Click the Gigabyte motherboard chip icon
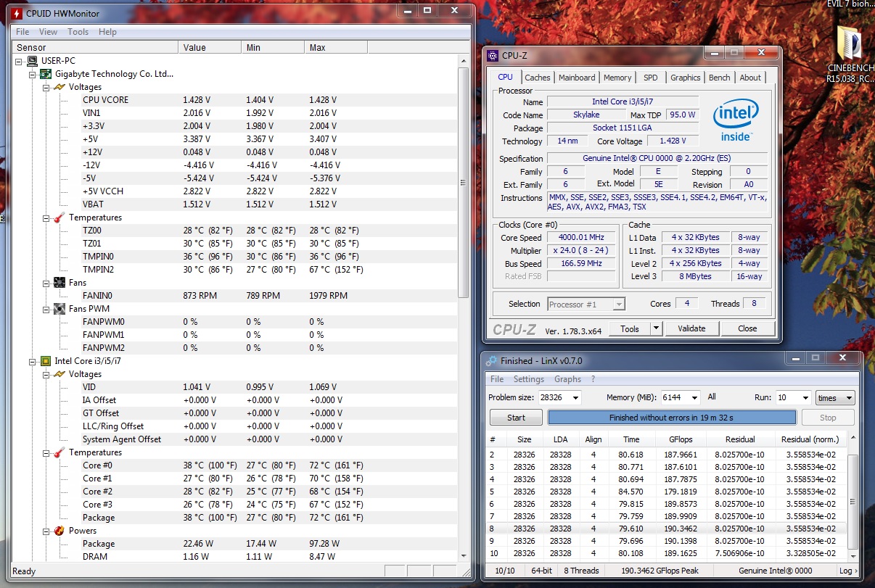 pos(46,74)
